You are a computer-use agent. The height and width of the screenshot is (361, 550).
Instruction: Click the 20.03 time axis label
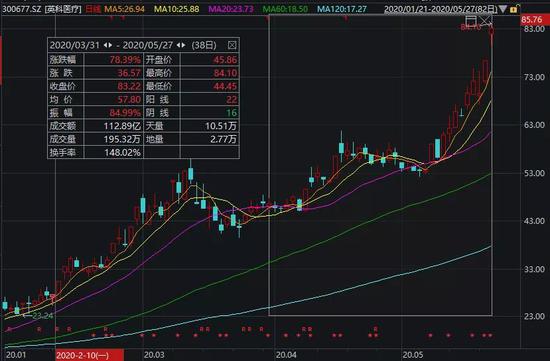(x=154, y=355)
